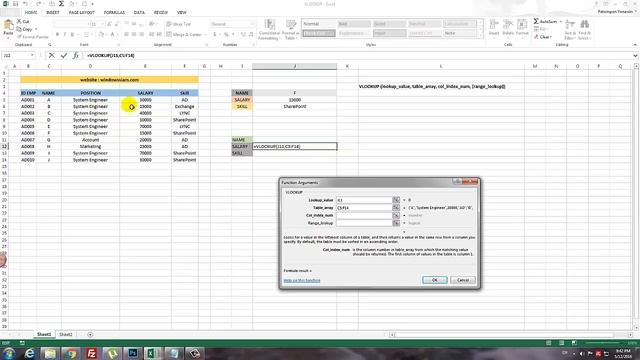Click the Range_lookup input field
The width and height of the screenshot is (640, 360).
(364, 223)
